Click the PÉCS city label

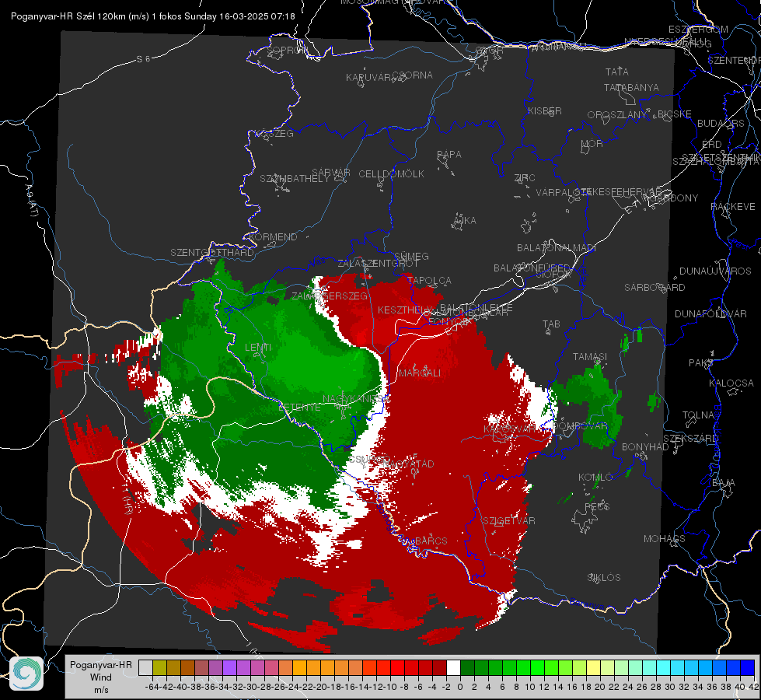[x=597, y=506]
